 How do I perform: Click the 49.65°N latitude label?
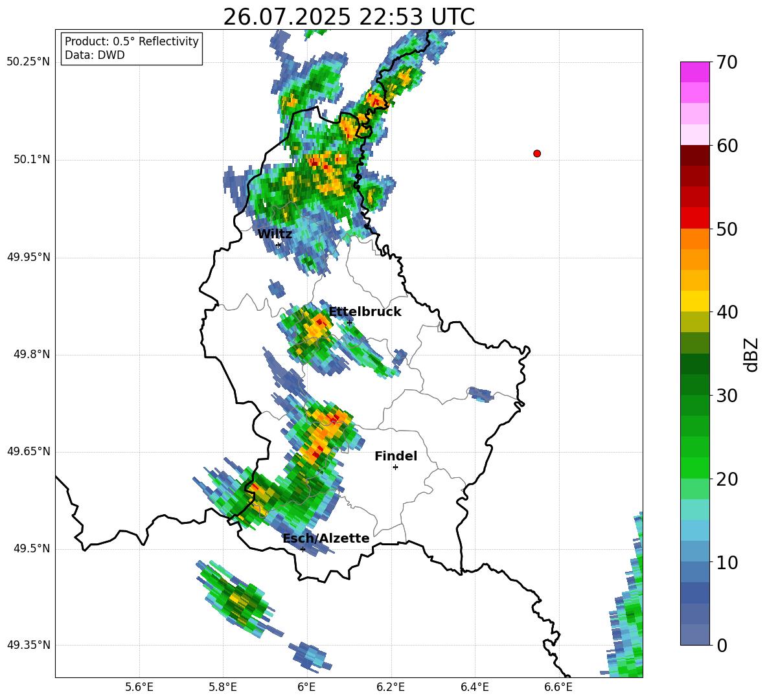[x=29, y=451]
